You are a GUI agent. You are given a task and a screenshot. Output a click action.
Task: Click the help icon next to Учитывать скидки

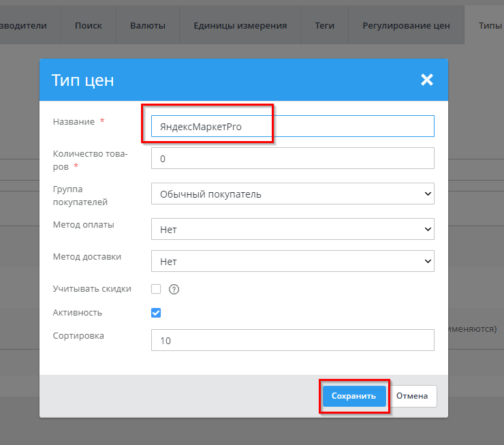coord(174,289)
